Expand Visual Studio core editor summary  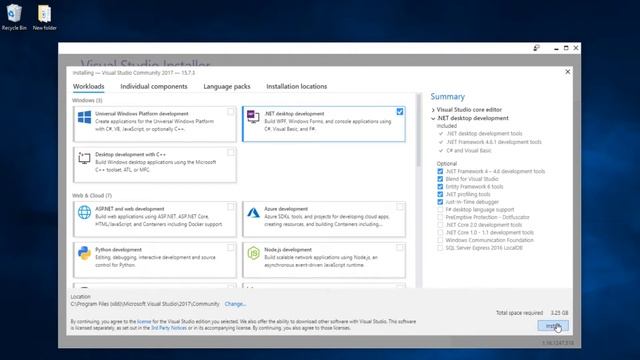tap(433, 110)
